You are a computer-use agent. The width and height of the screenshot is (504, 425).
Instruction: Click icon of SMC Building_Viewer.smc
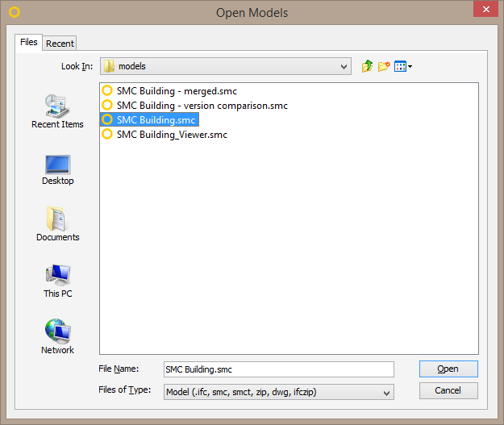[x=107, y=134]
